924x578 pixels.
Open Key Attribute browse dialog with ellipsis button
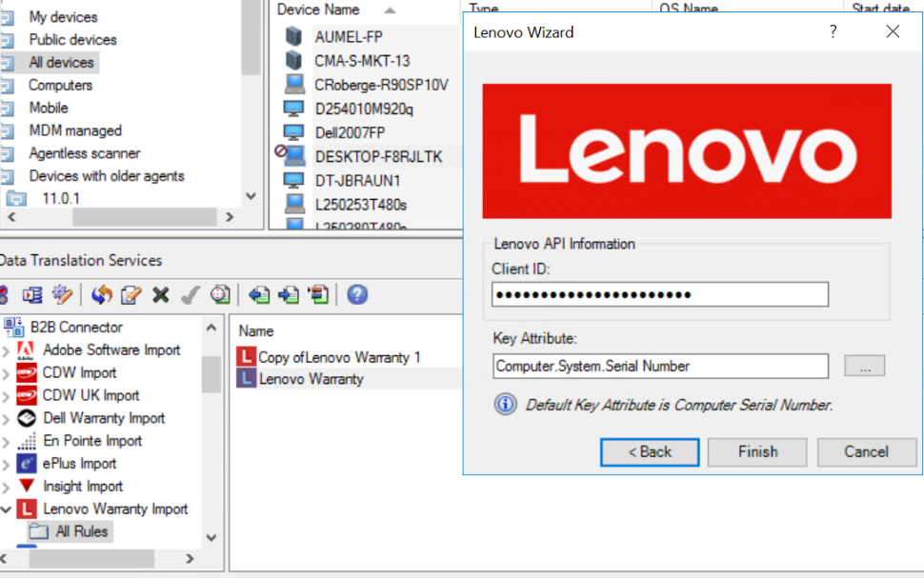point(864,366)
